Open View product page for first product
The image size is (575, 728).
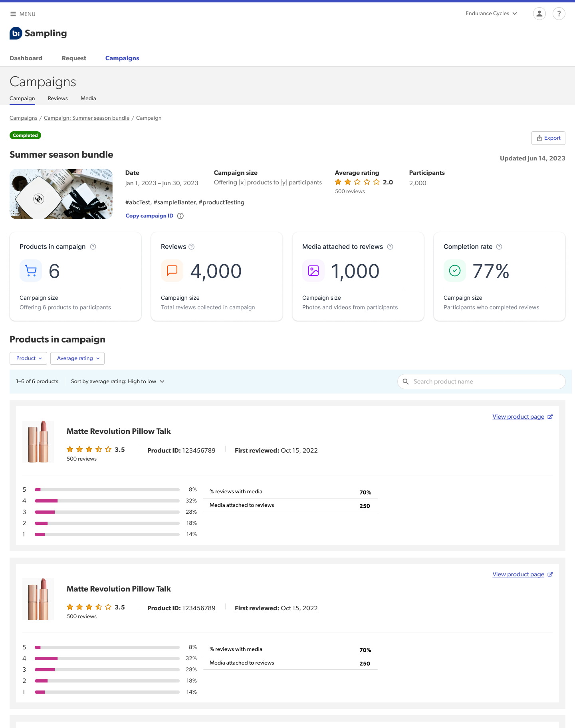[518, 417]
